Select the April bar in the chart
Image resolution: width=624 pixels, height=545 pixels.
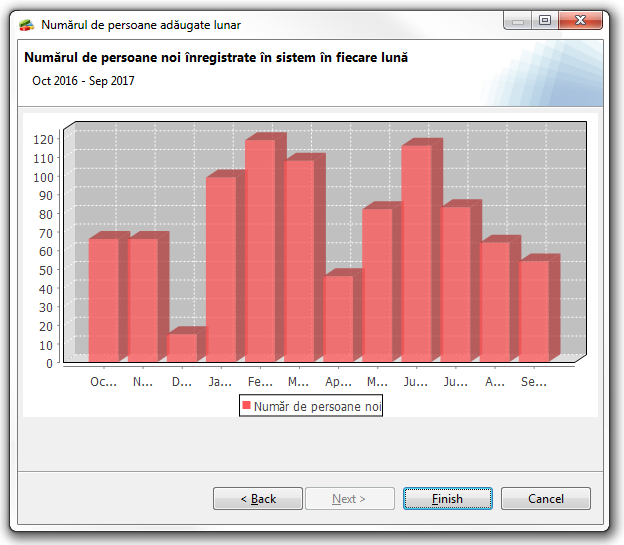[x=338, y=318]
